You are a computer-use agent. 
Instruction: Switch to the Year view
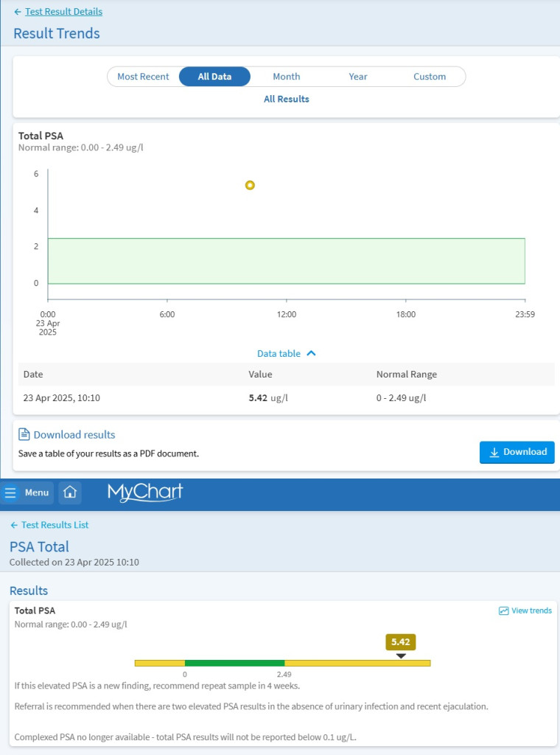point(358,77)
